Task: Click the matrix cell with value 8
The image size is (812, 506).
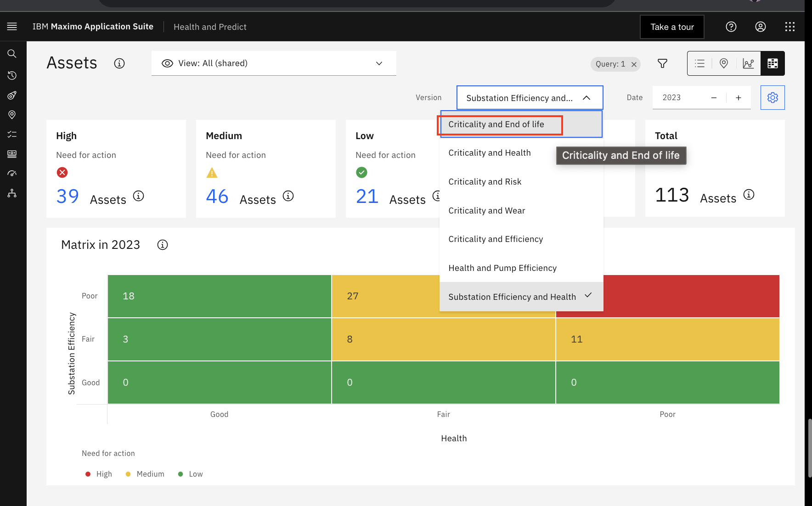Action: pyautogui.click(x=444, y=339)
